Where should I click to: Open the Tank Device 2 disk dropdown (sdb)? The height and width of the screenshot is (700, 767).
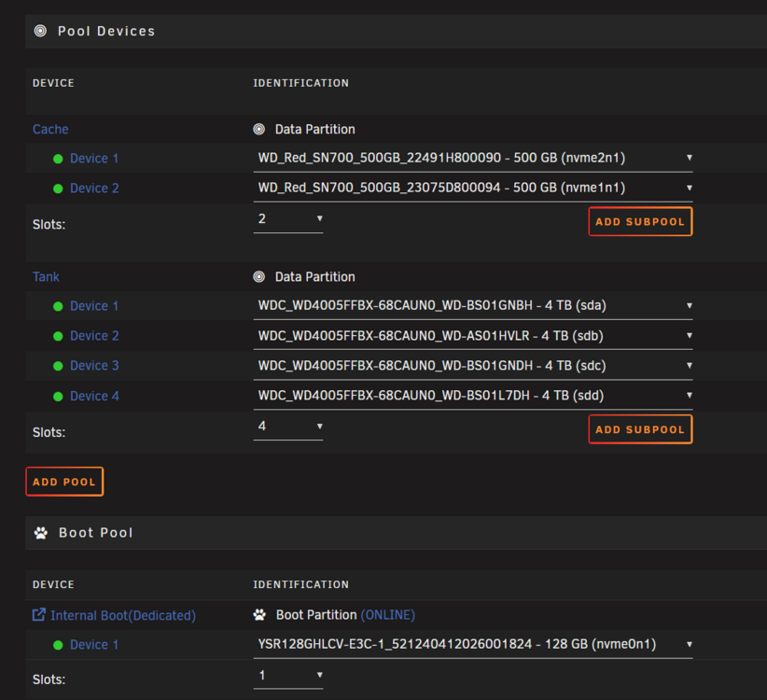(473, 336)
